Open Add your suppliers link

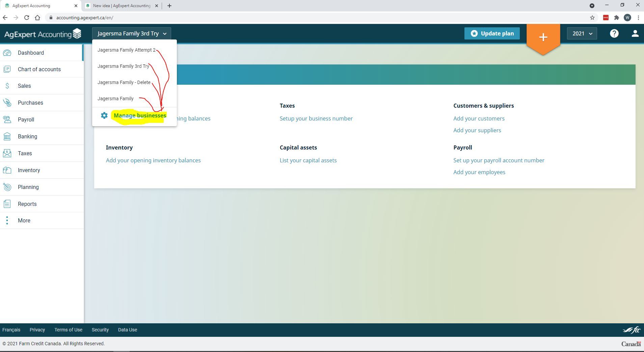[477, 130]
